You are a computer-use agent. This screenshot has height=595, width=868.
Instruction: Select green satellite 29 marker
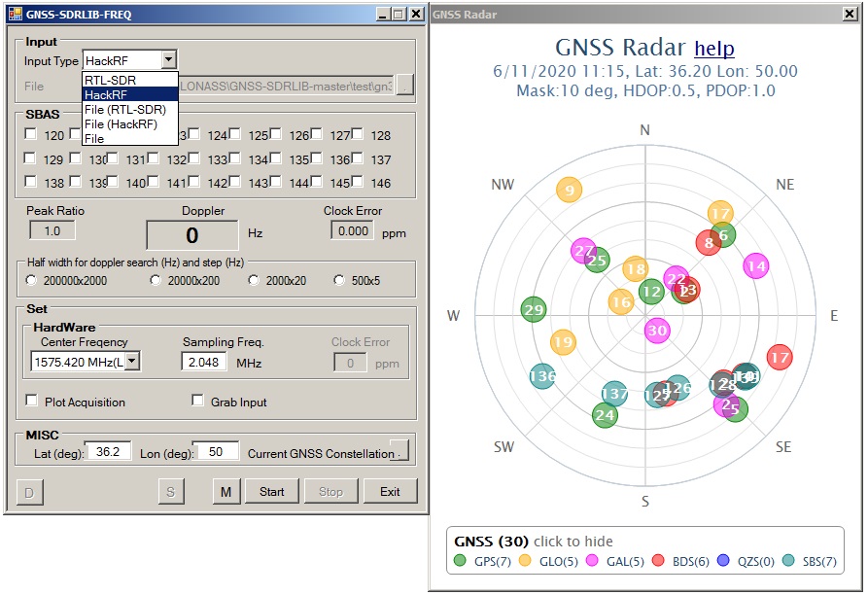click(x=534, y=309)
